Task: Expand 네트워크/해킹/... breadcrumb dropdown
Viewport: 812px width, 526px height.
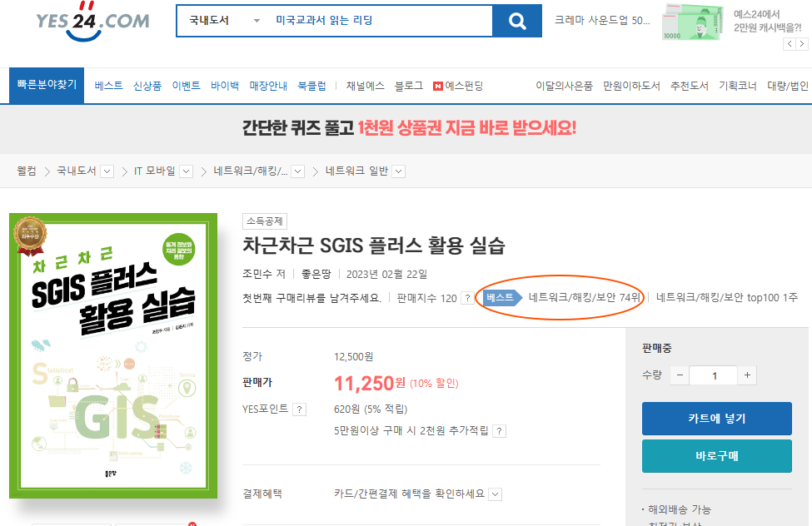Action: click(298, 171)
